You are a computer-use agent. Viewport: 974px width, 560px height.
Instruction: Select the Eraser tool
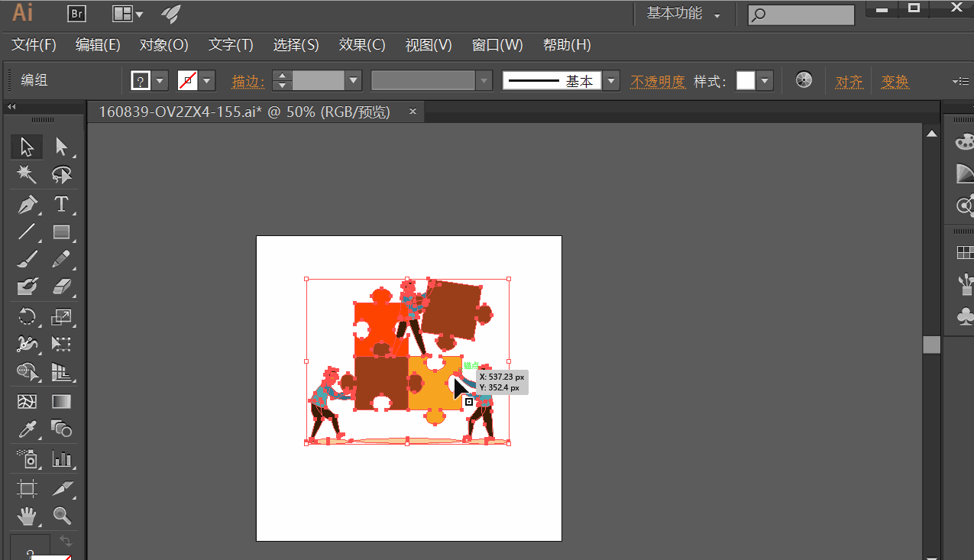tap(62, 287)
